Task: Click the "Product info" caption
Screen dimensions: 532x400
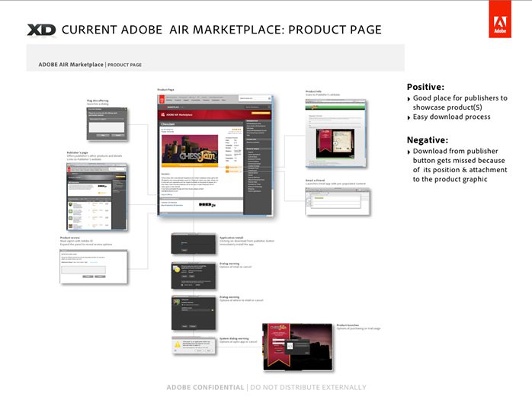Action: (313, 91)
